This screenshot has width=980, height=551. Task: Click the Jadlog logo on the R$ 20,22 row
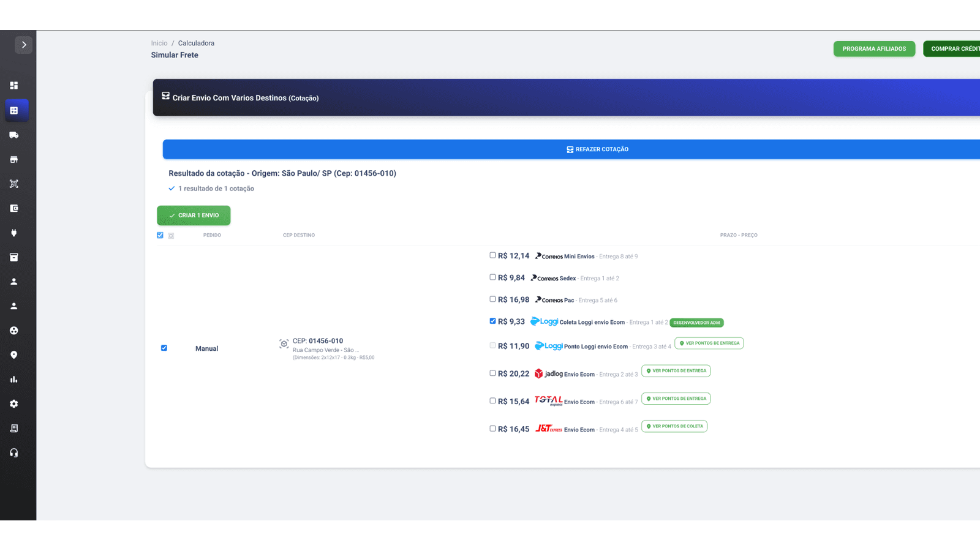(548, 373)
